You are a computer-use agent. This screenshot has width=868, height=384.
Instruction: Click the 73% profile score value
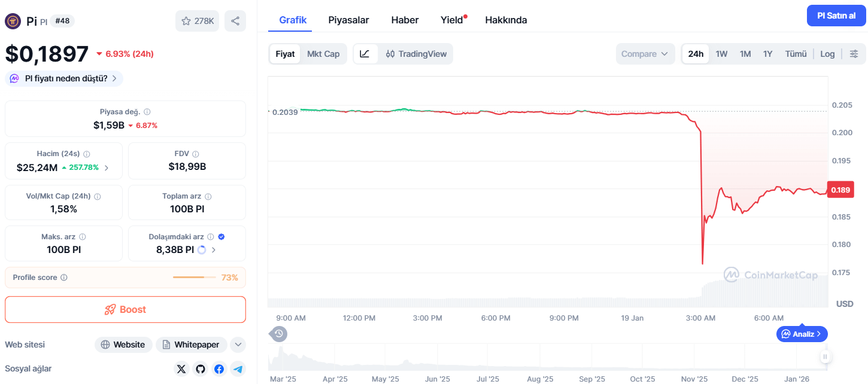[x=229, y=278]
